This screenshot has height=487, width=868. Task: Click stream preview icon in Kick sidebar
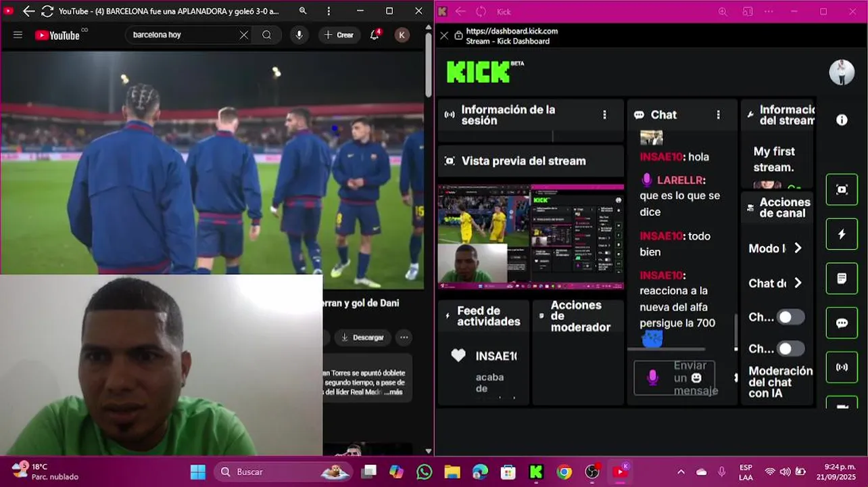(842, 189)
